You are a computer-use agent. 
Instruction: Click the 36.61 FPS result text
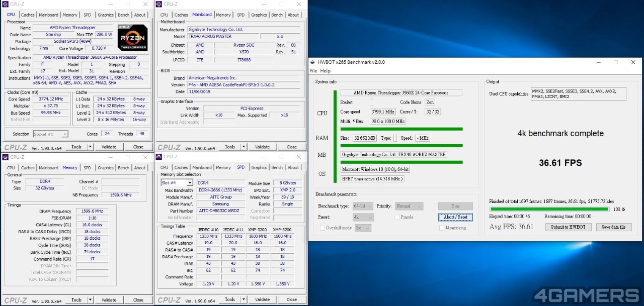560,163
